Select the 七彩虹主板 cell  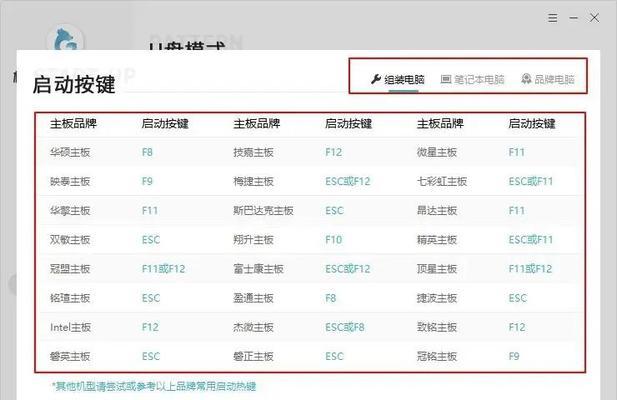pos(442,181)
